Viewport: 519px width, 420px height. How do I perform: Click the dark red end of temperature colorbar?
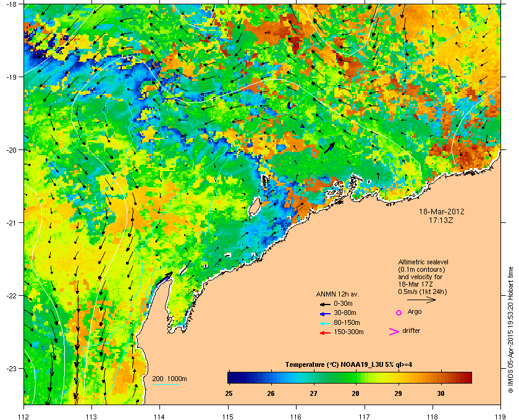click(x=468, y=377)
